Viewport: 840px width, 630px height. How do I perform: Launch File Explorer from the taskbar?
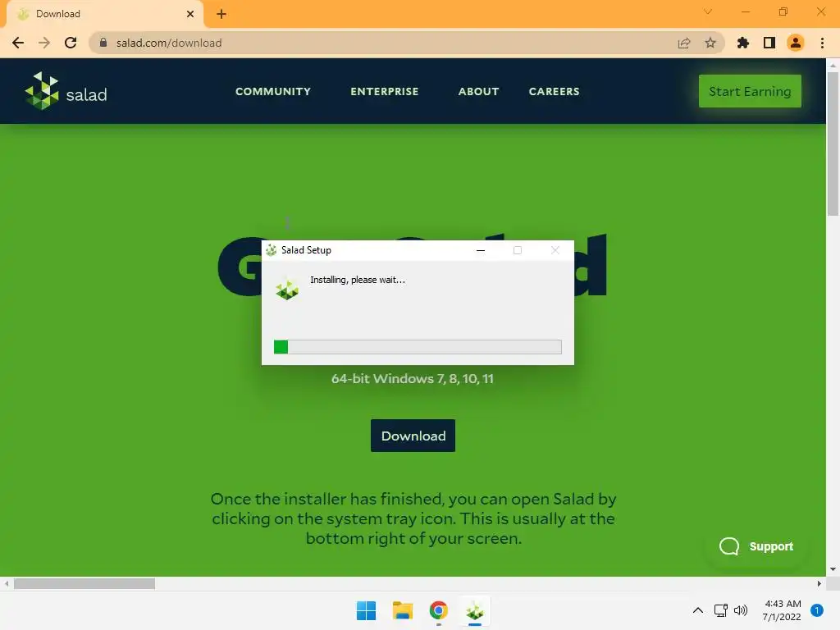402,610
